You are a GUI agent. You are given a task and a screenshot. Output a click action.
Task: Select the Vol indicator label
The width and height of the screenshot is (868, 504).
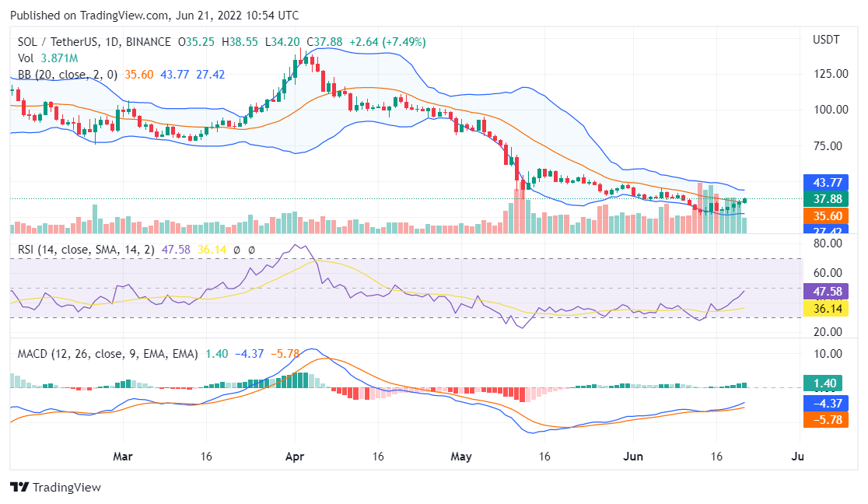26,58
